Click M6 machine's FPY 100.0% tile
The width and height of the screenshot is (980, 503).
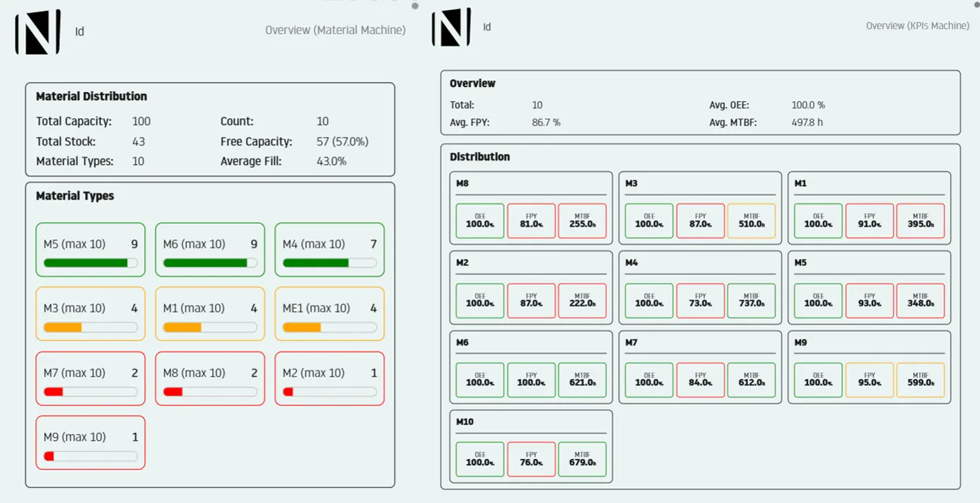[531, 380]
